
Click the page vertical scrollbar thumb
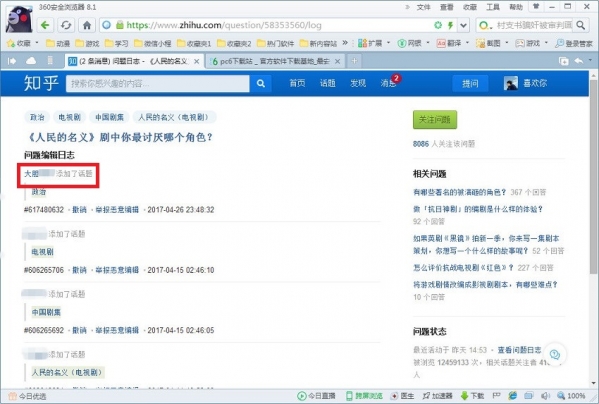click(x=593, y=176)
